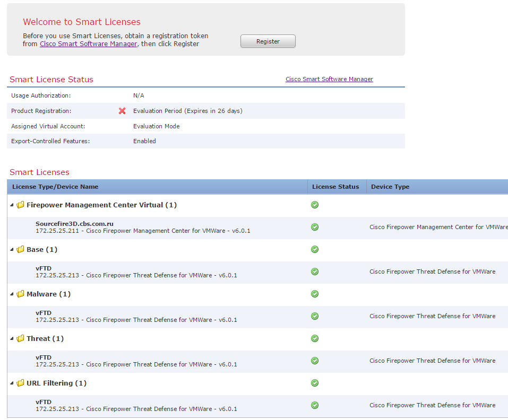Screen dimensions: 508x420
Task: Click the folder icon for Firepower Management Center Virtual
Action: click(x=20, y=205)
